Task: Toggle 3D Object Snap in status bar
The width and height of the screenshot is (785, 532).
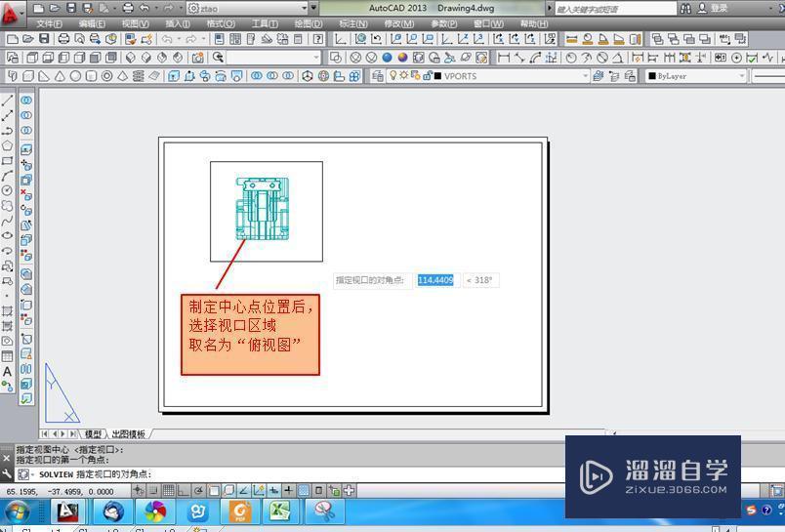Action: point(228,491)
